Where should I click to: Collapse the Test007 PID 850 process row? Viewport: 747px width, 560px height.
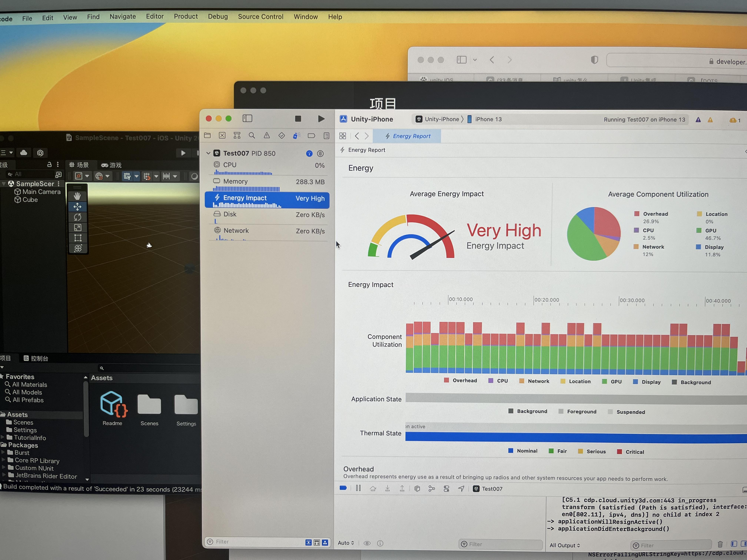coord(208,153)
